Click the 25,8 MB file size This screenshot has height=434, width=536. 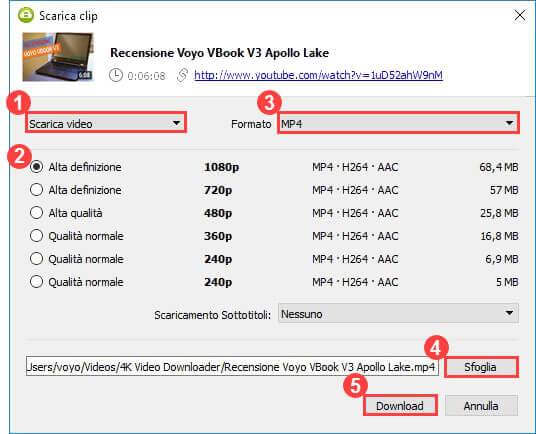coord(499,213)
